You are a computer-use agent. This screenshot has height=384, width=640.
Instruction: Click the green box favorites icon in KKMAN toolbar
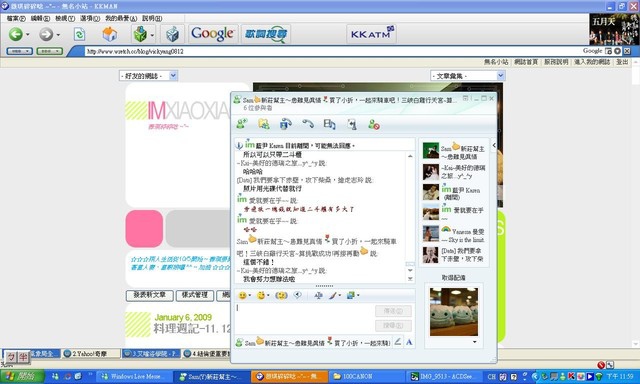point(140,34)
